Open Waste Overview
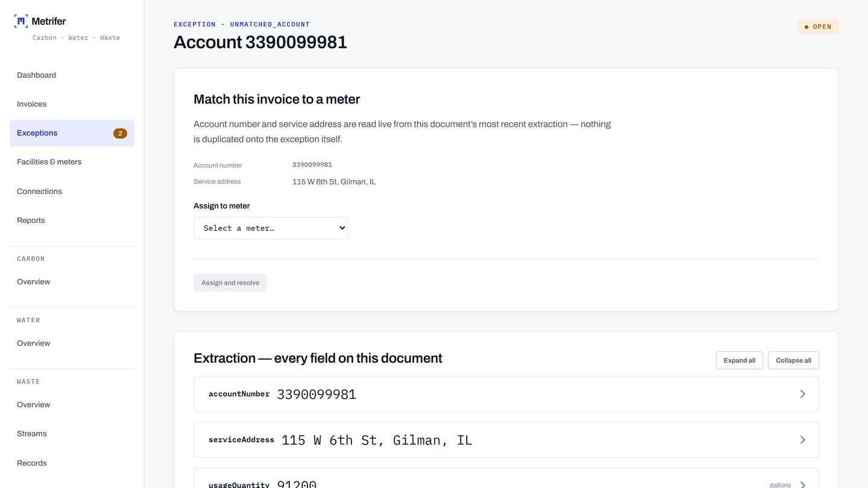This screenshot has width=868, height=488. [x=72, y=405]
